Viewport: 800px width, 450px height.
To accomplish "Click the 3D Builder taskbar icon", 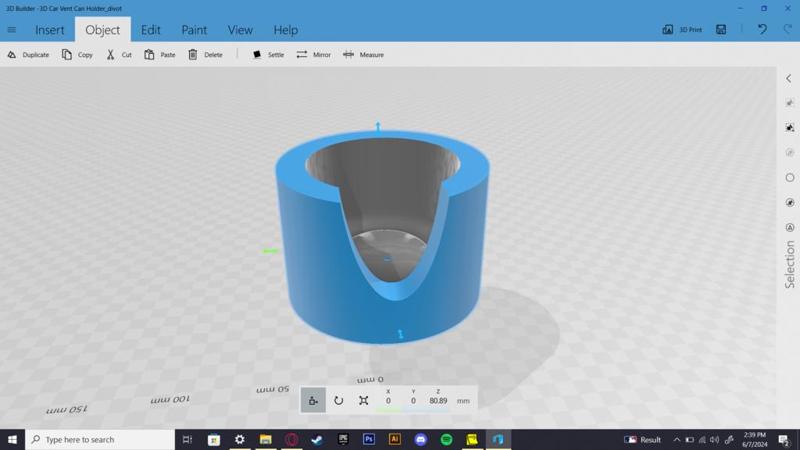I will 498,439.
